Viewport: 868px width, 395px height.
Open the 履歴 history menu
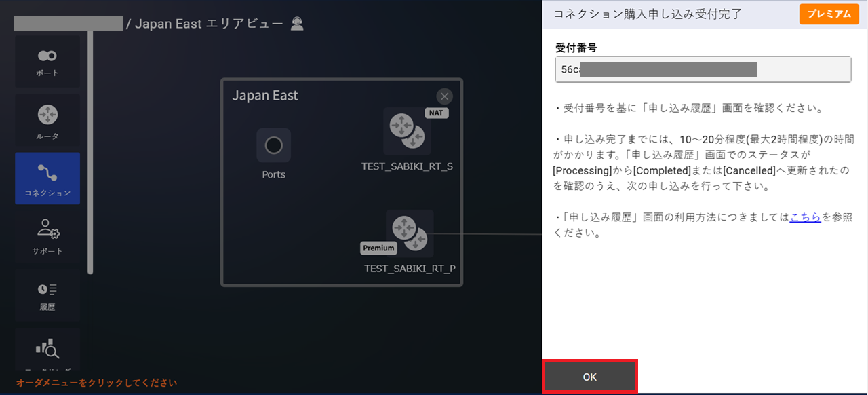[47, 295]
